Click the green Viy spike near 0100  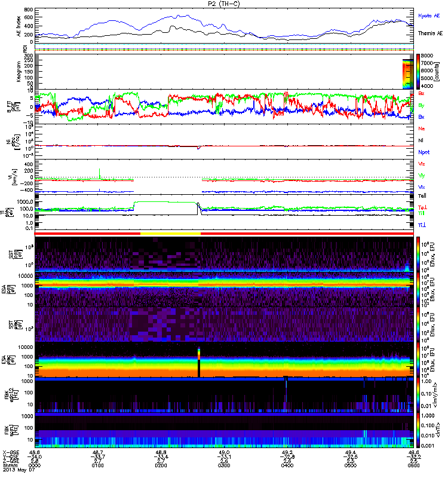pyautogui.click(x=99, y=173)
